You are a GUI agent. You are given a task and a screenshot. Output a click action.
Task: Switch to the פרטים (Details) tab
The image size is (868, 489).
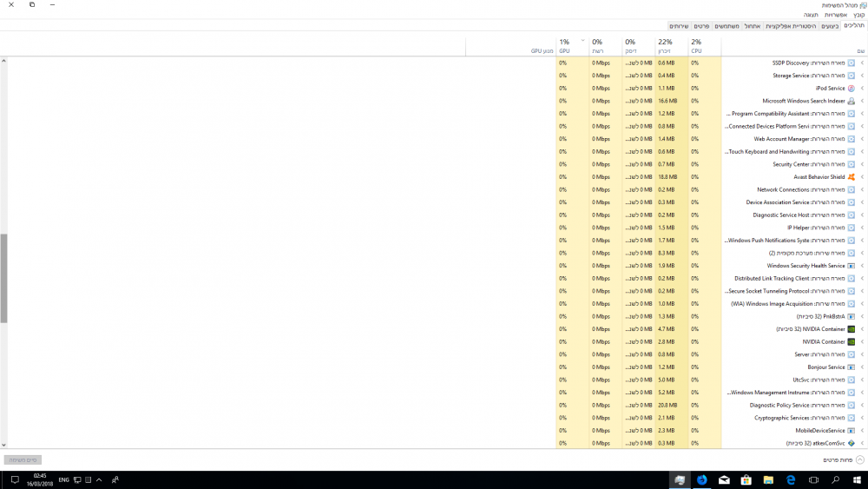701,26
